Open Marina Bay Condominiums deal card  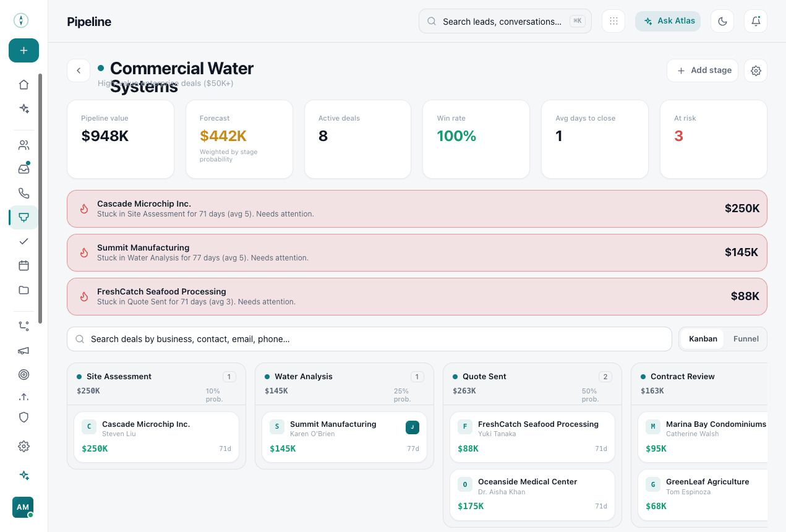tap(703, 437)
